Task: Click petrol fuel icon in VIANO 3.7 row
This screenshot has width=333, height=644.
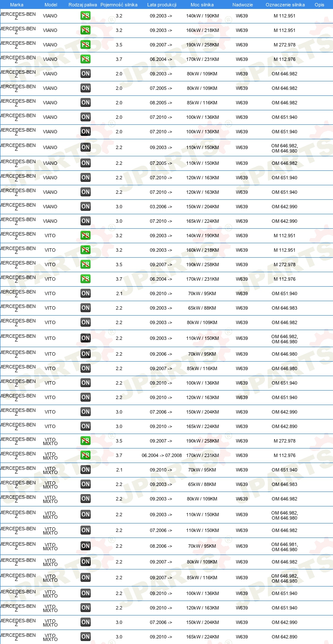Action: point(86,59)
